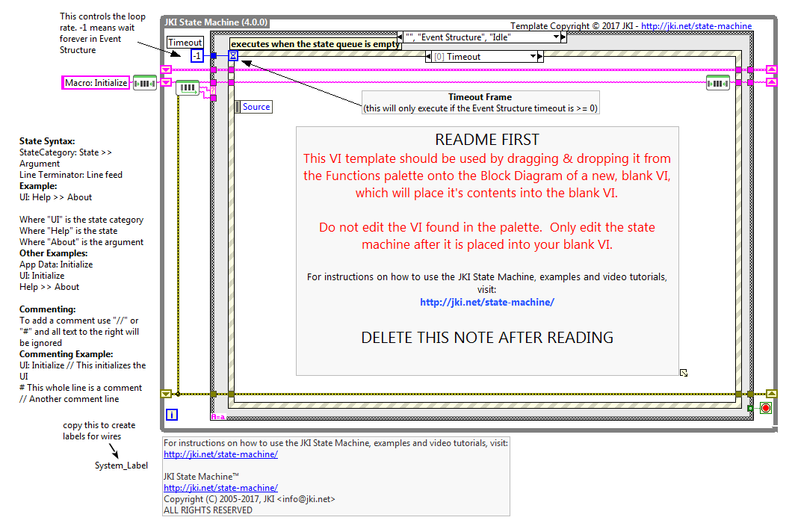This screenshot has width=795, height=532.
Task: Click the State Syntax: heading
Action: (47, 141)
